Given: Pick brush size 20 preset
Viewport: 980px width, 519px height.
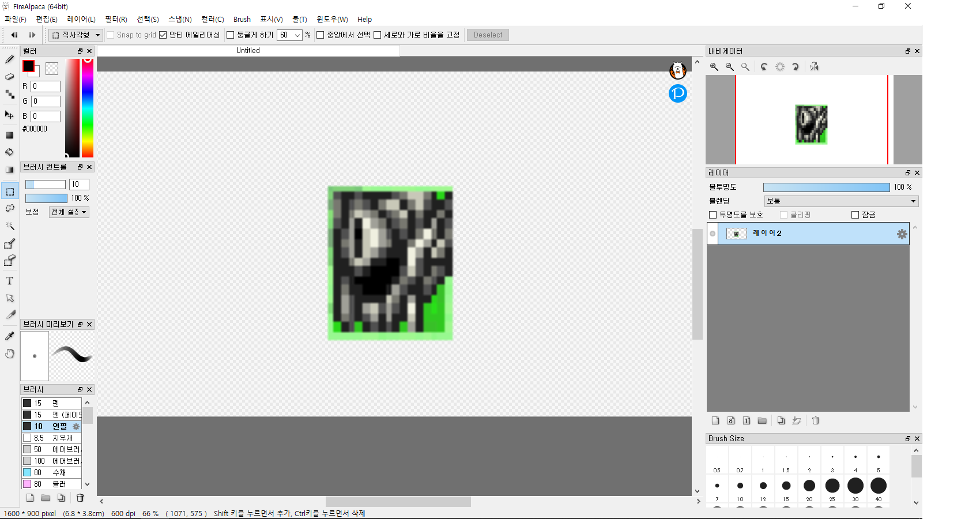Looking at the screenshot, I should click(809, 486).
